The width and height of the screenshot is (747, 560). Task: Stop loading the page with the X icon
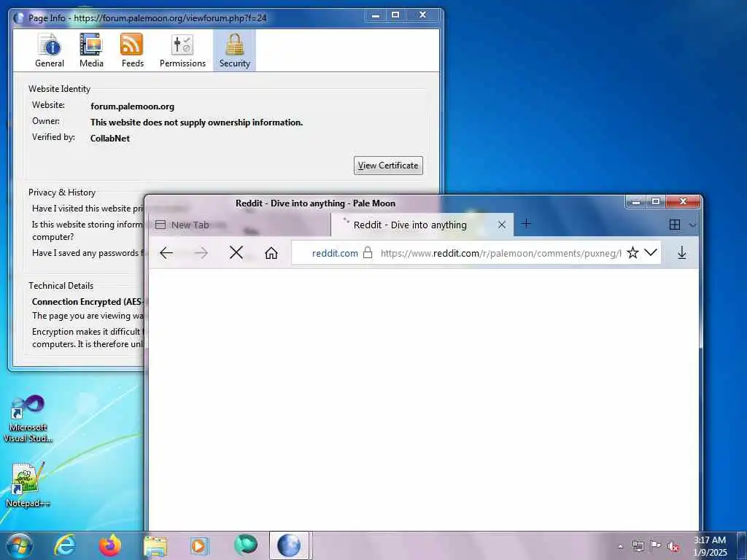tap(236, 252)
